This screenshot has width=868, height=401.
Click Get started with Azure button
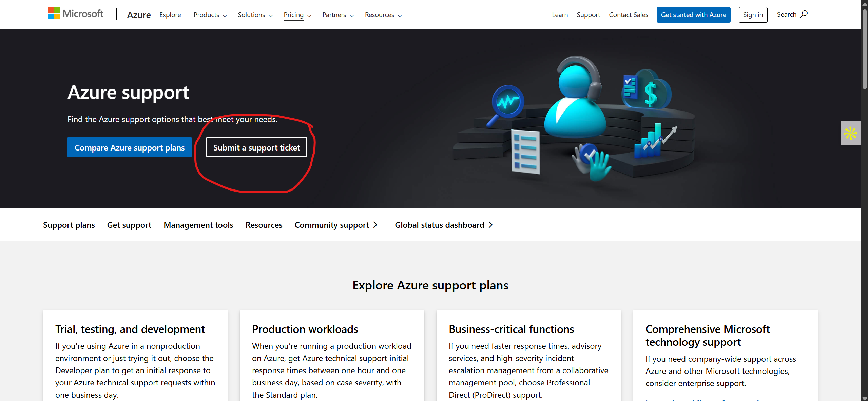click(693, 15)
